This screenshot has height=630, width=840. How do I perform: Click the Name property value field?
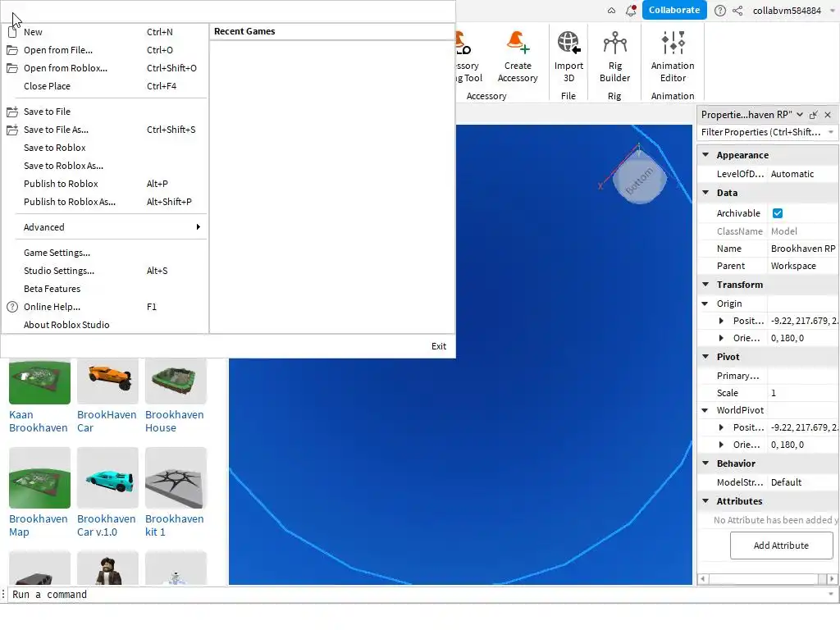pyautogui.click(x=803, y=249)
